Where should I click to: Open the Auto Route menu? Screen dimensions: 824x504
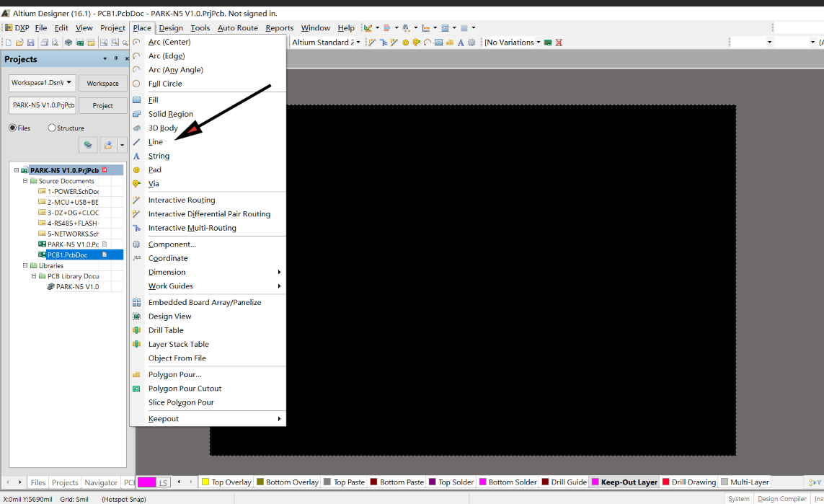[x=237, y=28]
